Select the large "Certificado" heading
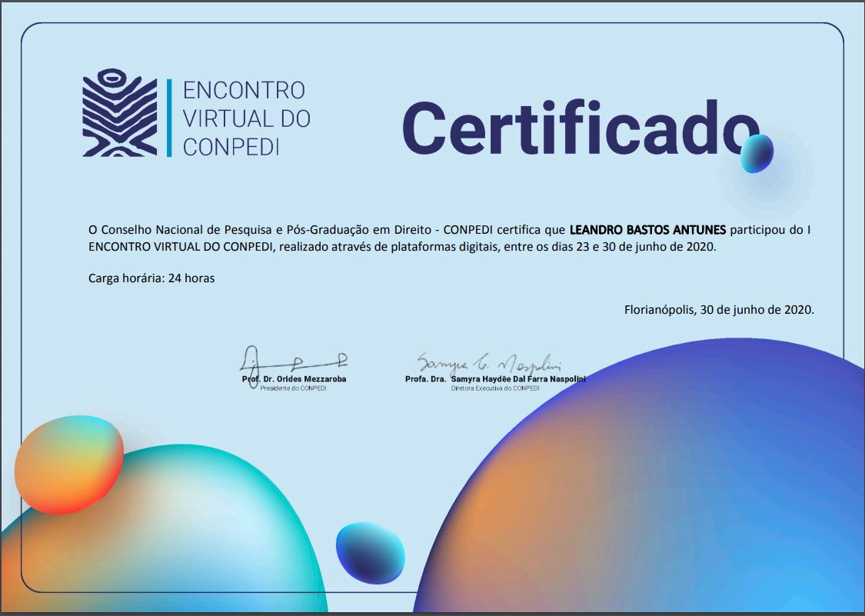 (x=581, y=128)
